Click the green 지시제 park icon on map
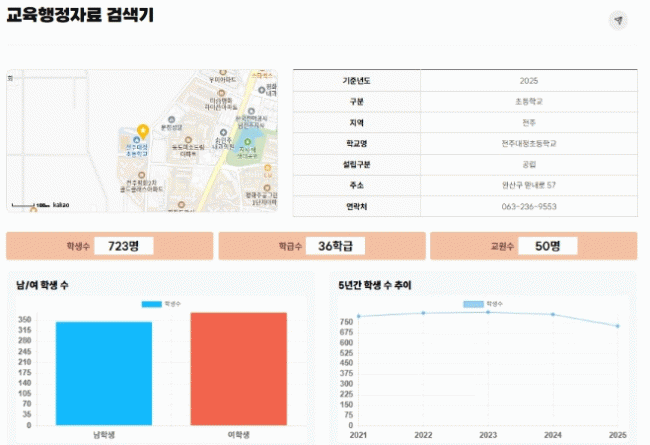 click(x=249, y=142)
